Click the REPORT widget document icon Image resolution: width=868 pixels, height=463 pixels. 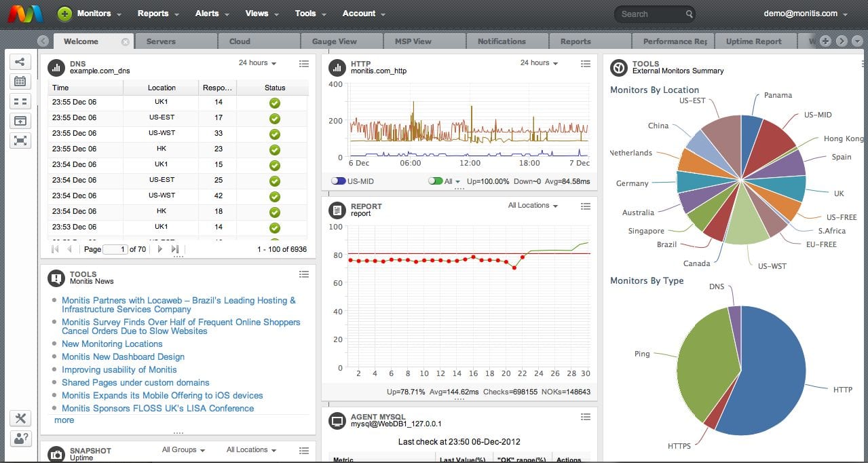337,210
